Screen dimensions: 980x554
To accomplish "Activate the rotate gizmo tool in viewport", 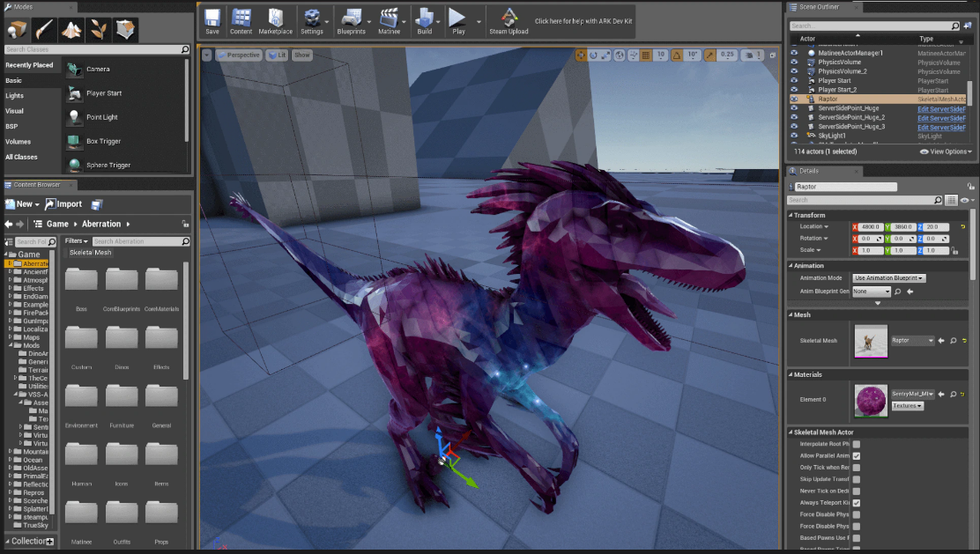I will (x=593, y=55).
